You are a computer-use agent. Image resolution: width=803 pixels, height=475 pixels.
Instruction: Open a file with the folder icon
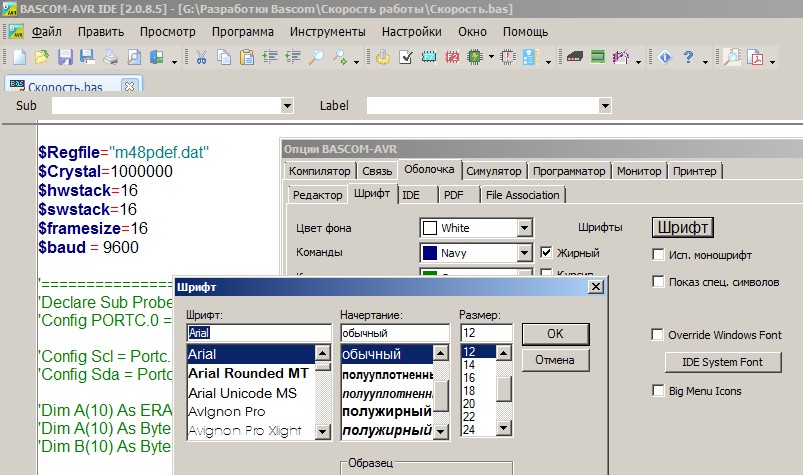point(42,57)
